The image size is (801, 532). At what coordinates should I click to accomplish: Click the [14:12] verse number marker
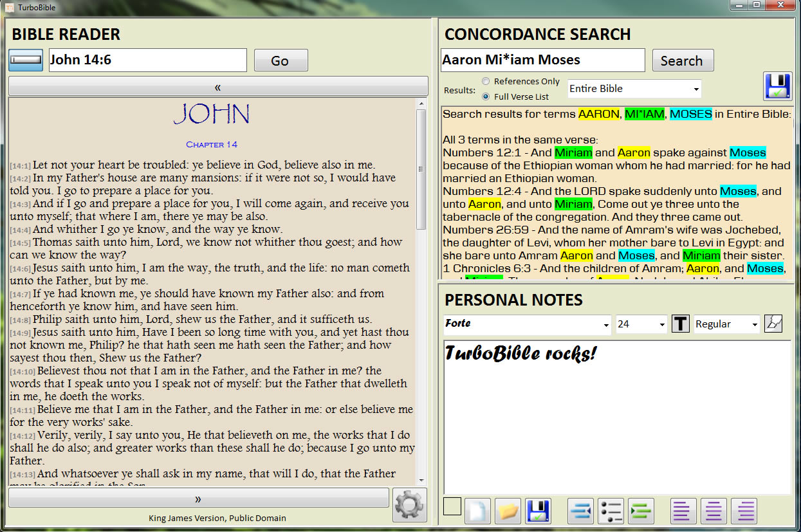pos(23,436)
